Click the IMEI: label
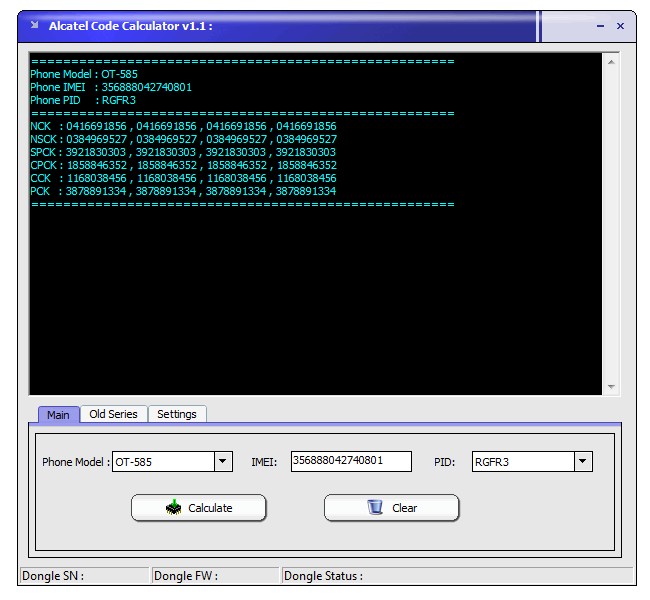The height and width of the screenshot is (600, 650). point(264,462)
